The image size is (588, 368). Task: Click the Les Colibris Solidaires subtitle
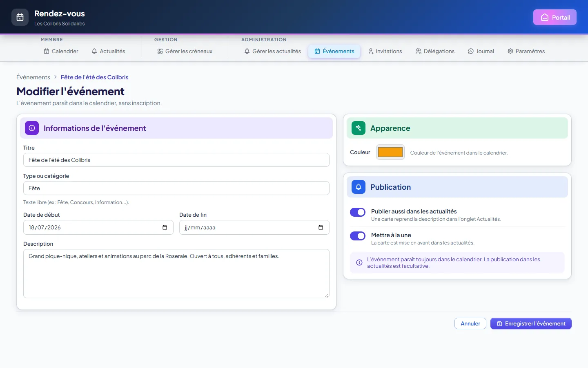(x=60, y=24)
